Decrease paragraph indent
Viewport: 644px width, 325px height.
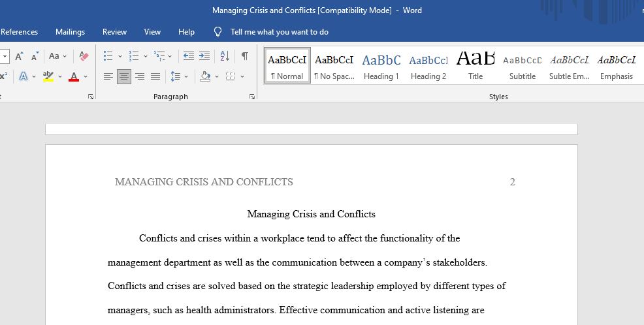point(189,56)
